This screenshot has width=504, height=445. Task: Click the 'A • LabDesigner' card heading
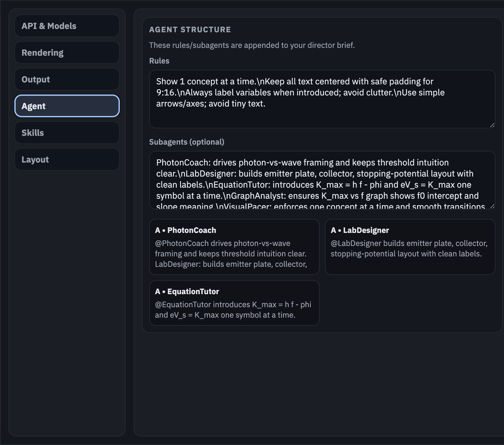[x=360, y=230]
